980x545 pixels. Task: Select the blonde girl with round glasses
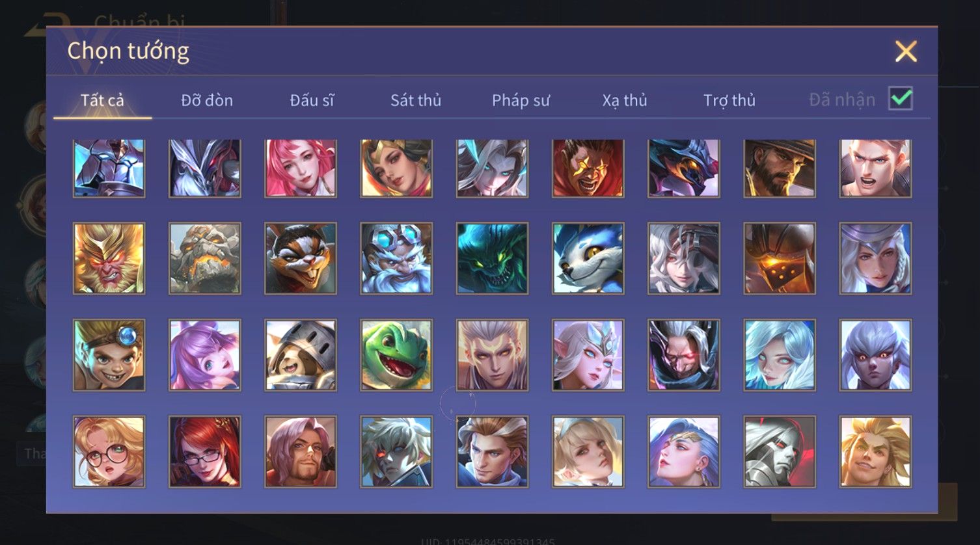click(109, 452)
